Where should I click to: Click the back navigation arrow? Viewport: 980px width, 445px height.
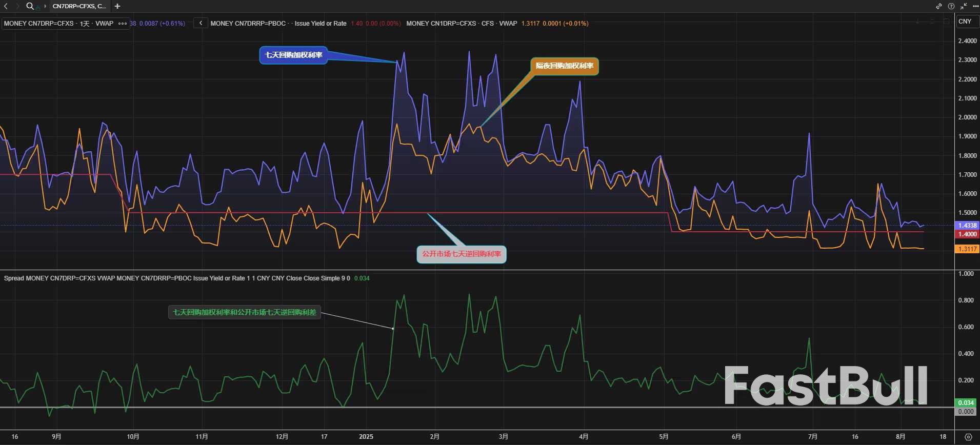[6, 6]
